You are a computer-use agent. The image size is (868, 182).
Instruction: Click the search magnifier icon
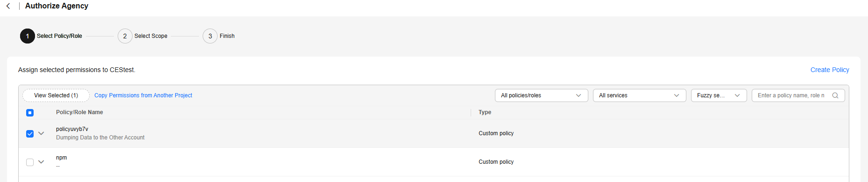pyautogui.click(x=835, y=95)
